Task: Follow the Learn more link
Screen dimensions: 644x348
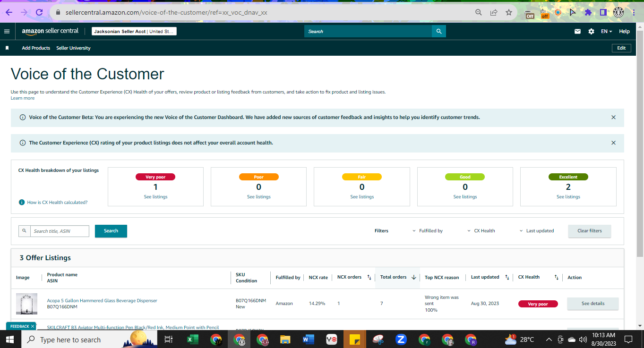Action: coord(23,98)
